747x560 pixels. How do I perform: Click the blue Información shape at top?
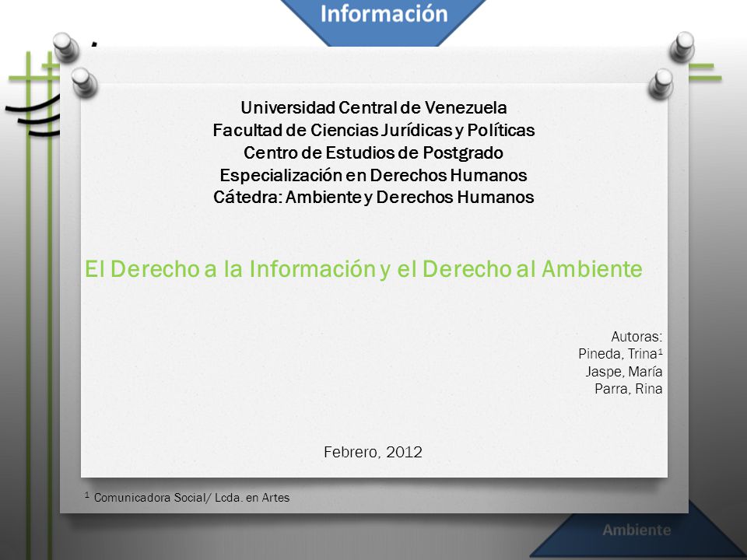coord(384,22)
